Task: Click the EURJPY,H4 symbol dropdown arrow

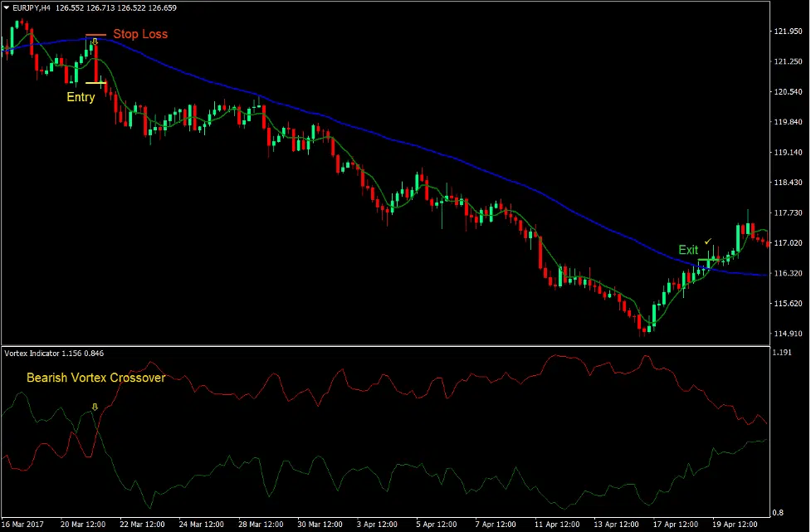Action: point(7,7)
